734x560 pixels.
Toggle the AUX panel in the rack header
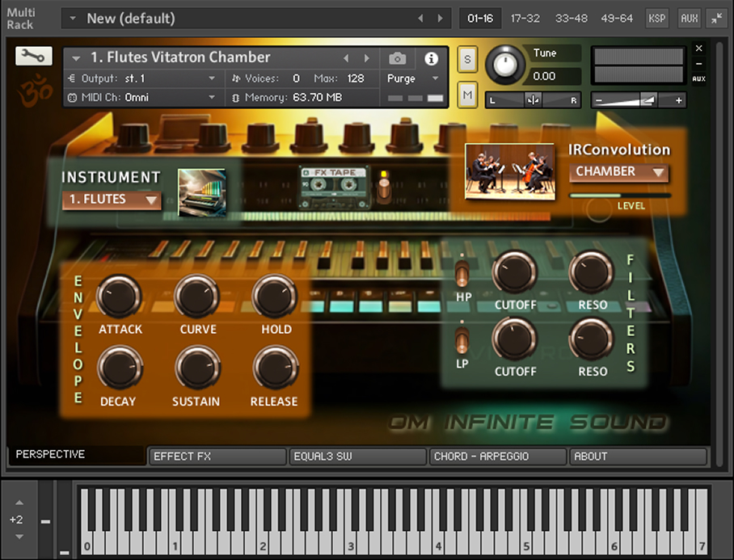[x=689, y=19]
